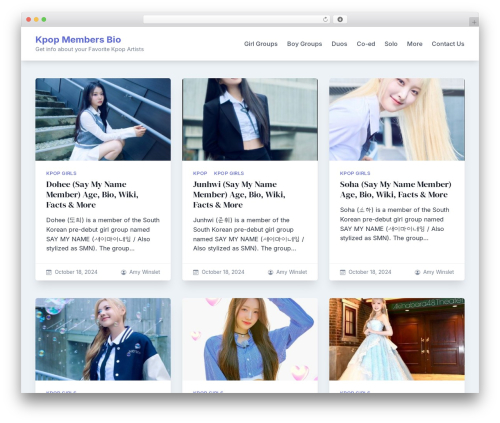Click Amy Winslet author on Dohee post
The width and height of the screenshot is (500, 423).
point(145,272)
